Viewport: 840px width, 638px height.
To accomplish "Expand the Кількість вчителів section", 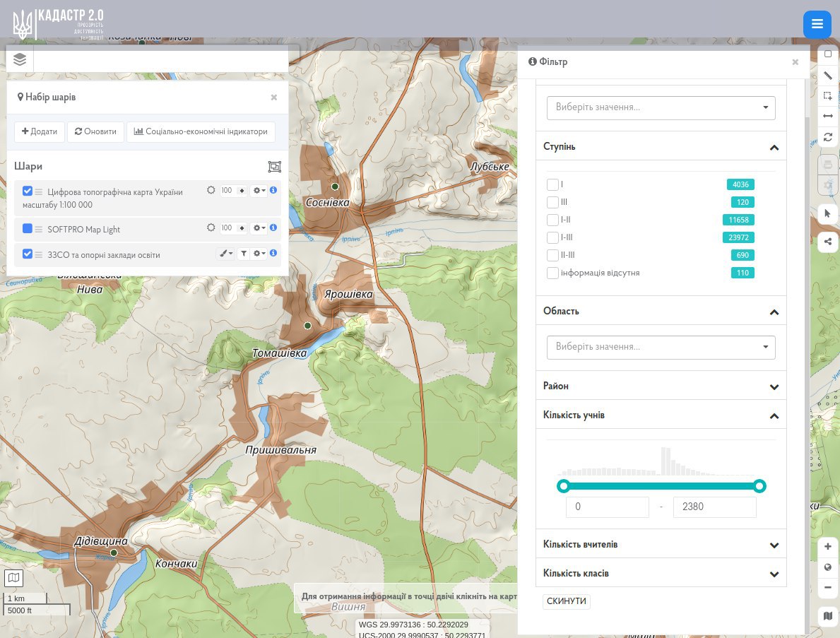I will 774,545.
